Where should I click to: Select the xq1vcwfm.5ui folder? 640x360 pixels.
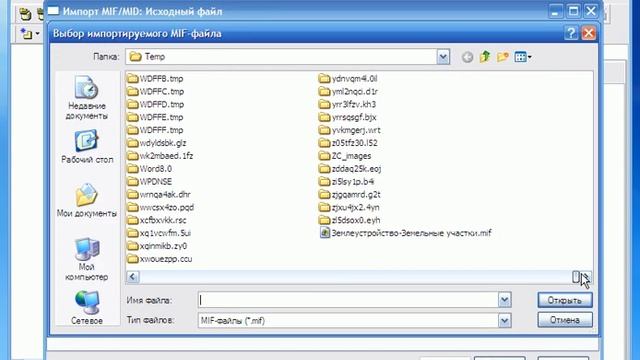point(159,233)
